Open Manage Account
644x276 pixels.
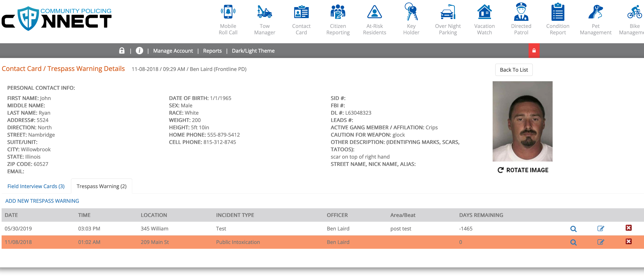(x=173, y=51)
